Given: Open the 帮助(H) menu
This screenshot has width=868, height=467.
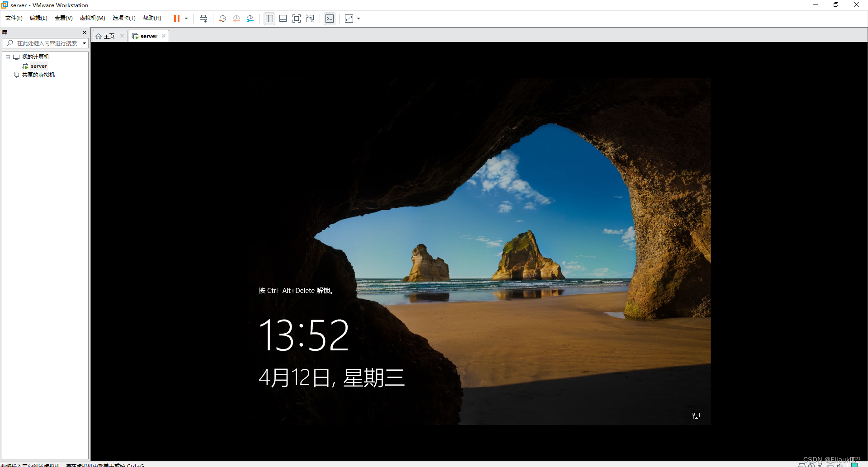Looking at the screenshot, I should 152,18.
